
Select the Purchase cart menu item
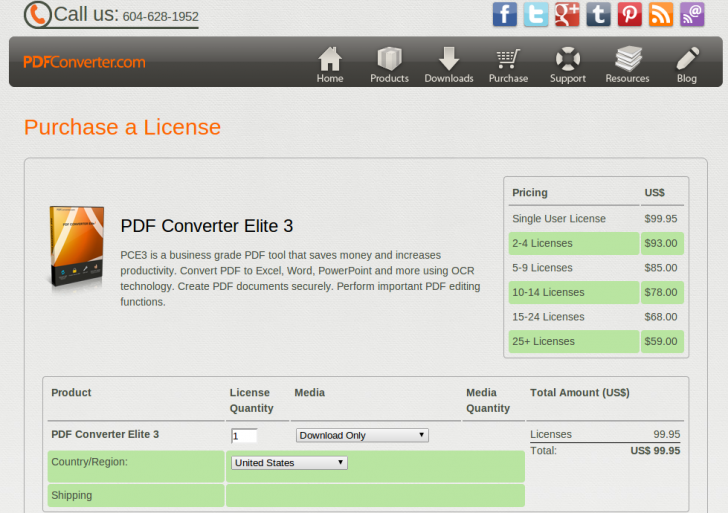(508, 64)
